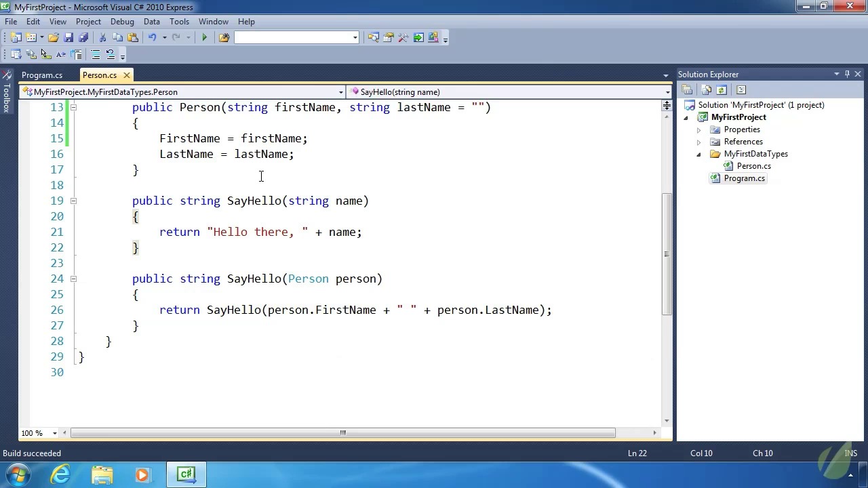This screenshot has width=868, height=488.
Task: Open the File menu
Action: pyautogui.click(x=11, y=22)
